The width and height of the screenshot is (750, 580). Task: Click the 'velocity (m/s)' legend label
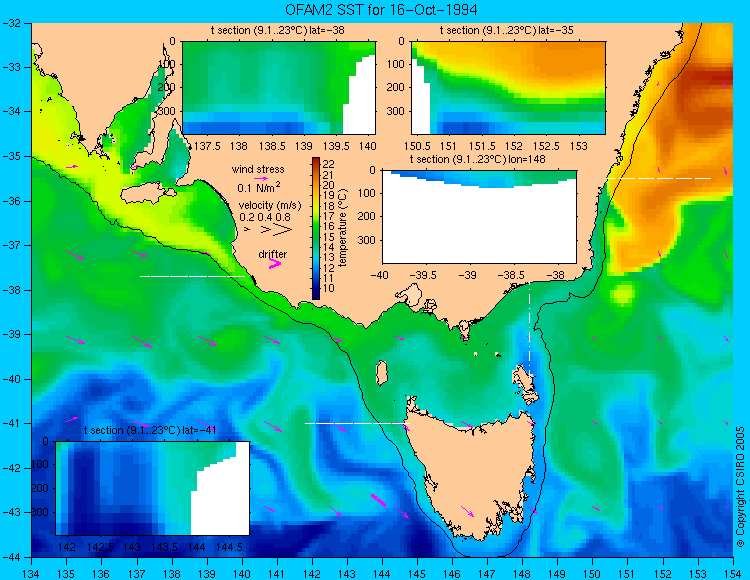tap(270, 206)
